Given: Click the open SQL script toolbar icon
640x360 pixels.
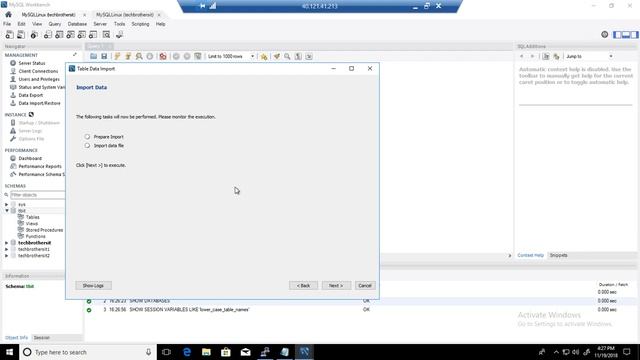Looking at the screenshot, I should coord(21,35).
